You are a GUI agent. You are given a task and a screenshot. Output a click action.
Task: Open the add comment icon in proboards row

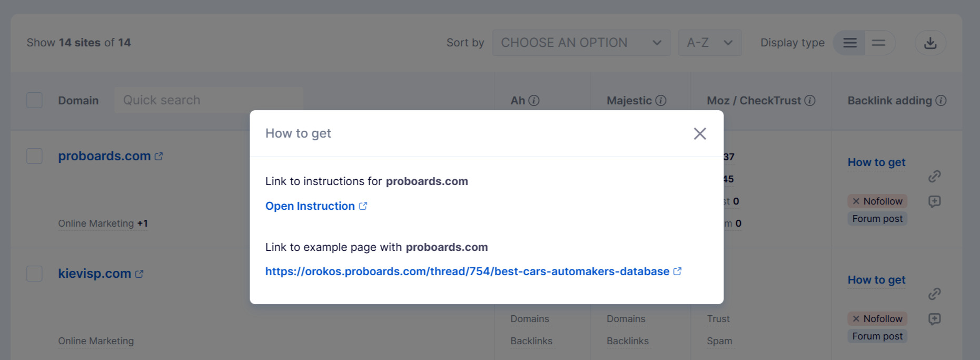coord(935,201)
